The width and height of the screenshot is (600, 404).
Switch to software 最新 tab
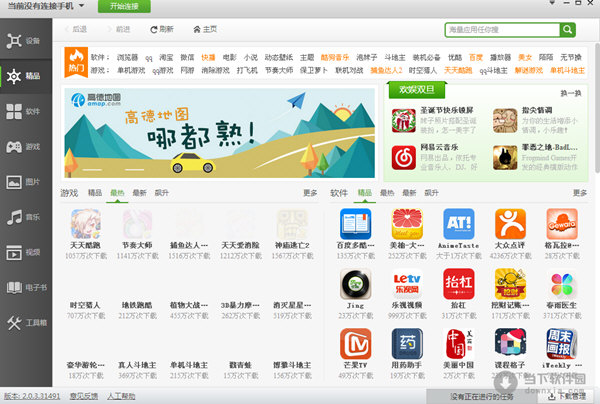click(409, 193)
